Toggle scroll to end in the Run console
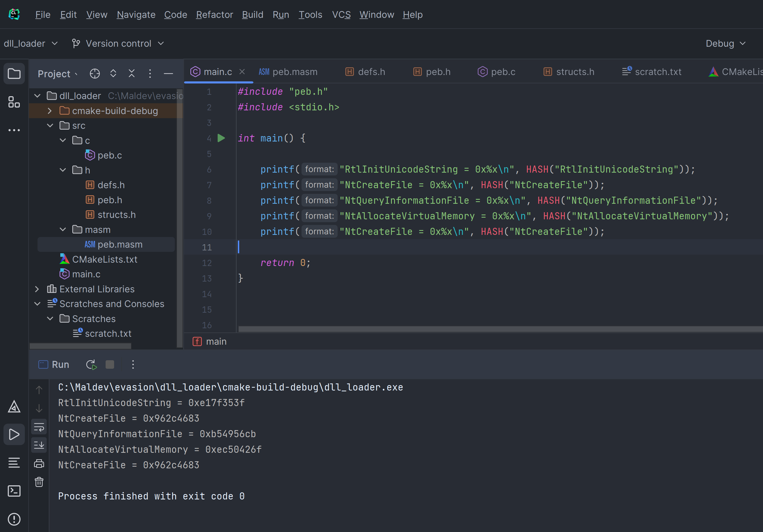This screenshot has height=532, width=763. click(x=39, y=445)
